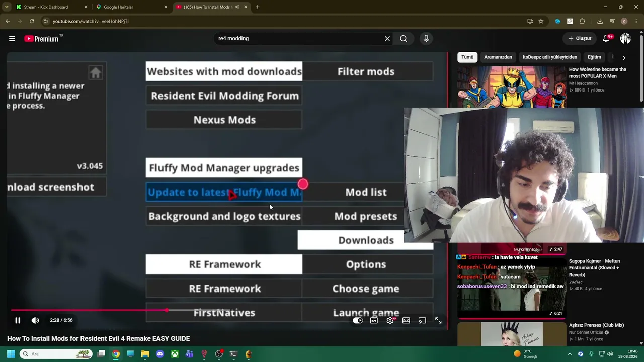Image resolution: width=644 pixels, height=362 pixels.
Task: Cast the video to a device
Action: 422,320
